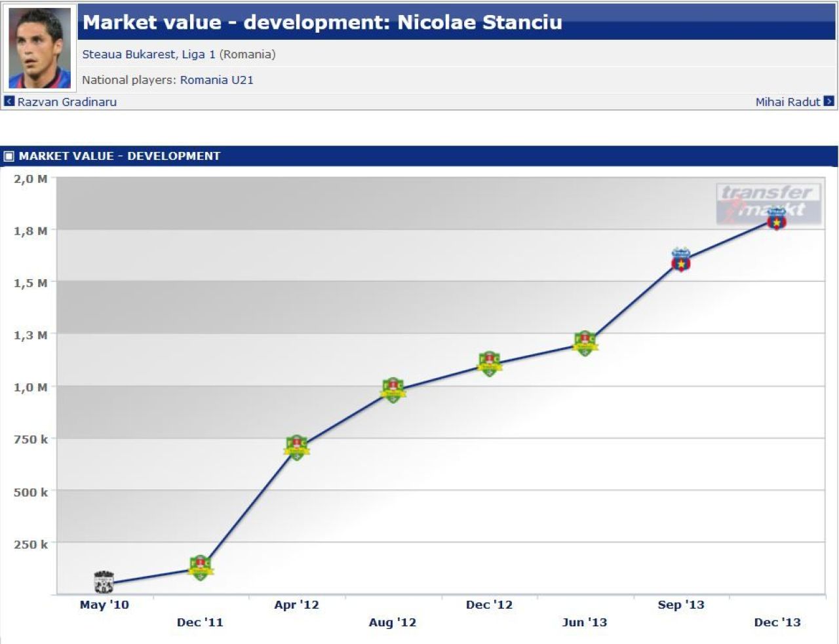Screen dimensions: 839x644
Task: Collapse the Market Value Development panel icon
Action: pyautogui.click(x=9, y=156)
